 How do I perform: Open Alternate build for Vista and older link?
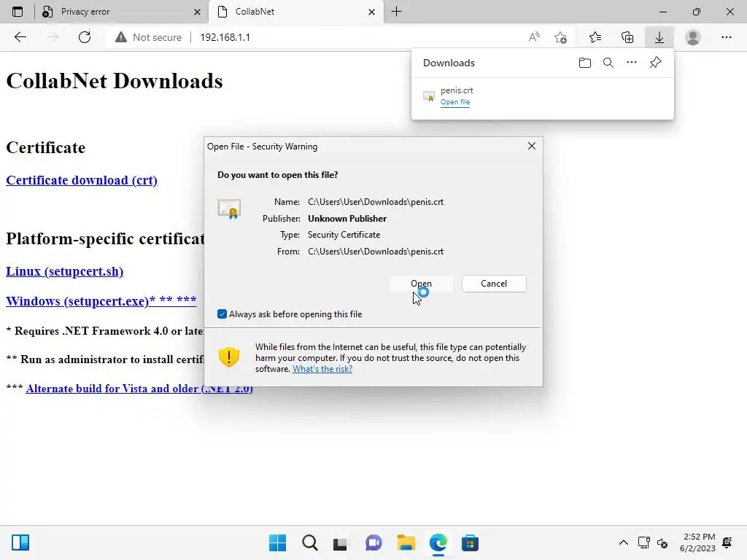tap(139, 389)
